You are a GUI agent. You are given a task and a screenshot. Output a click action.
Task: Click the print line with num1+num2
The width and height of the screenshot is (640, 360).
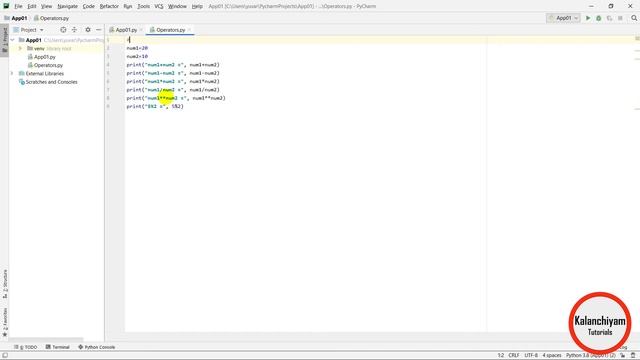coord(173,65)
